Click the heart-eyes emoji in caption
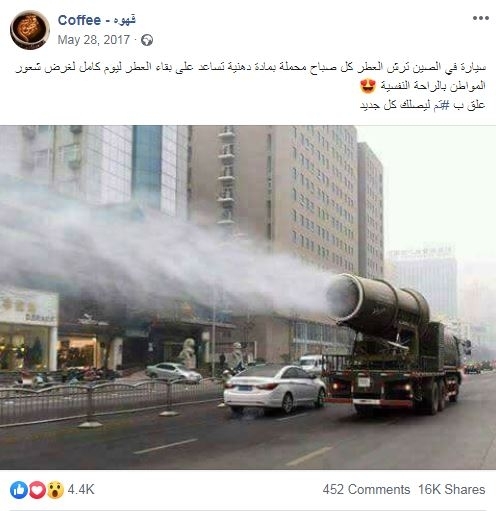 click(368, 86)
